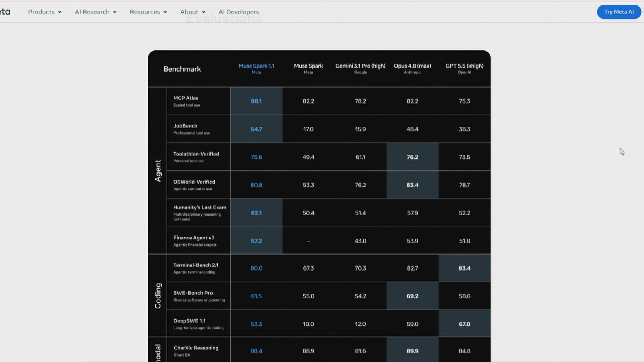Click the vertical Agent category label
The width and height of the screenshot is (644, 362).
[x=158, y=171]
